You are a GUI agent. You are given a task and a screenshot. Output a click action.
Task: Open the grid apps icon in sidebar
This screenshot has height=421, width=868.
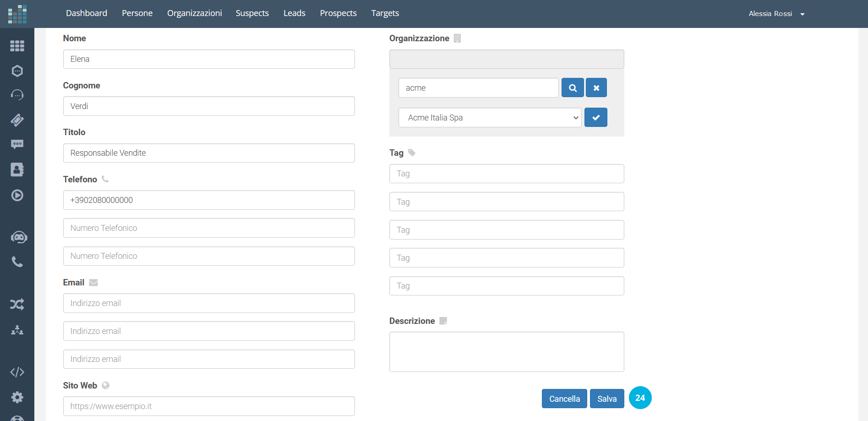17,46
